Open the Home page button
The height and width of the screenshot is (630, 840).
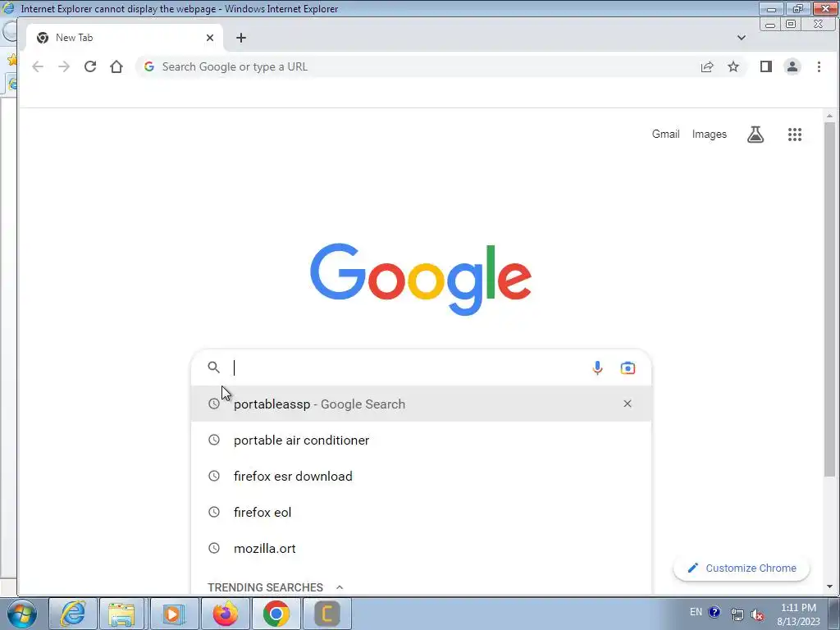click(116, 66)
